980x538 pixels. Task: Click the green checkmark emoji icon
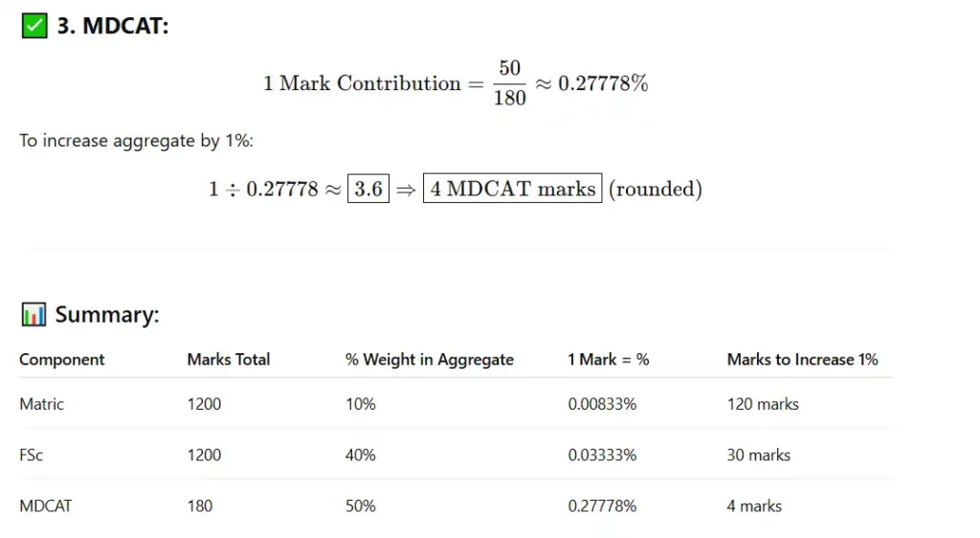34,26
